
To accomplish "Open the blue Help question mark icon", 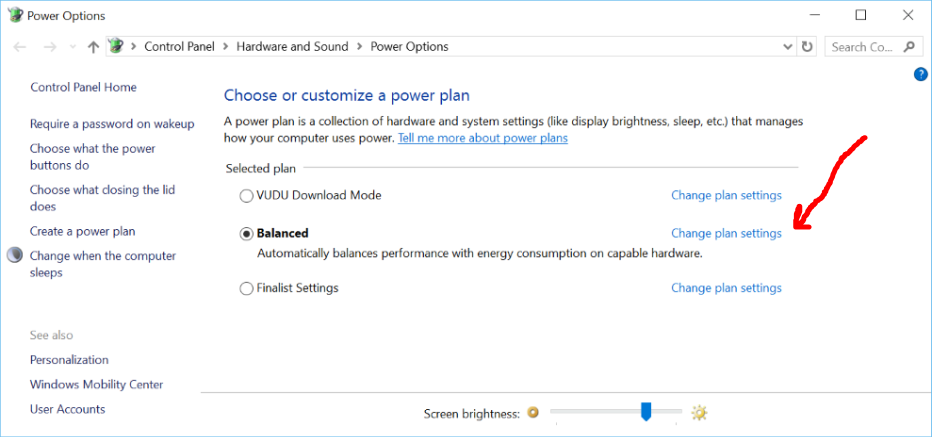I will click(x=921, y=74).
